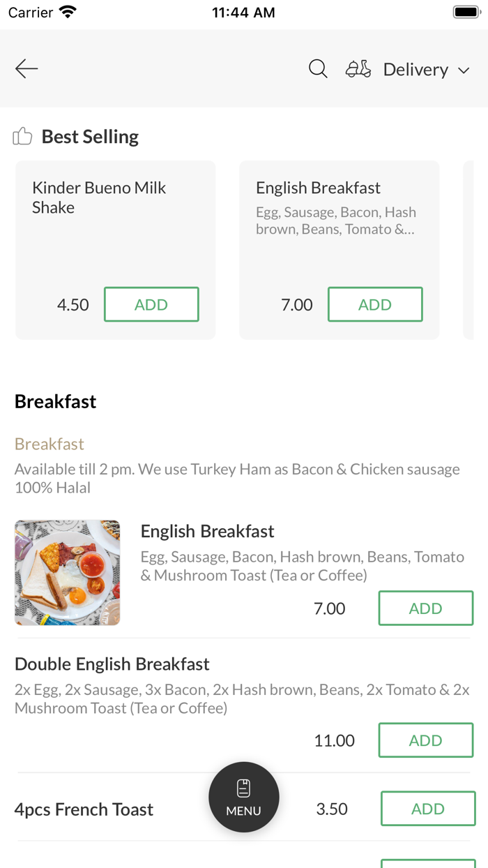This screenshot has width=488, height=868.
Task: Add Kinder Bueno Milk Shake to cart
Action: [x=151, y=304]
